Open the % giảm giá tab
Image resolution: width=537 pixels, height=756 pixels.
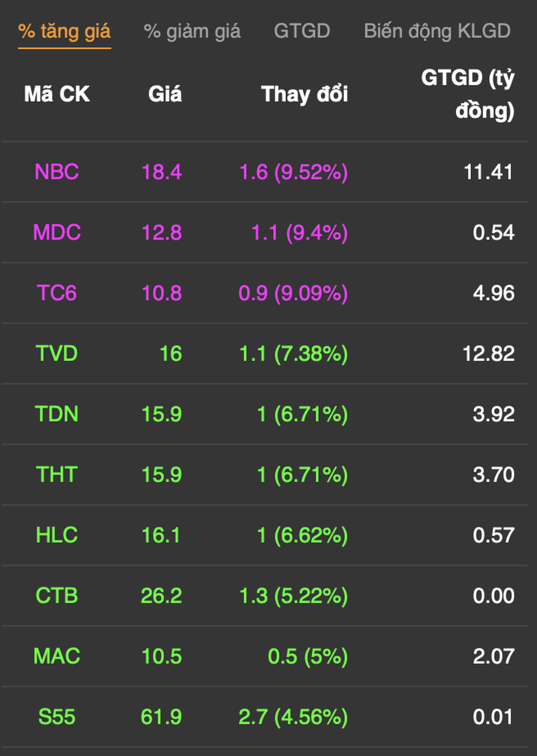192,32
